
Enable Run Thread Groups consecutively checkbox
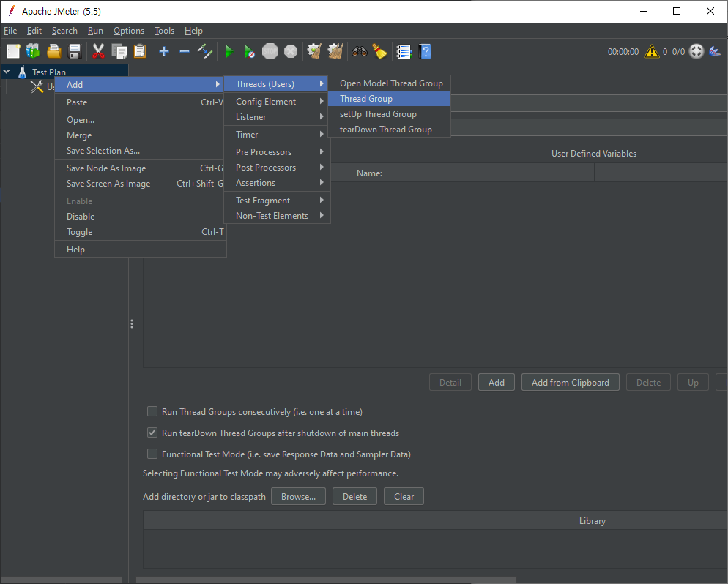tap(152, 411)
